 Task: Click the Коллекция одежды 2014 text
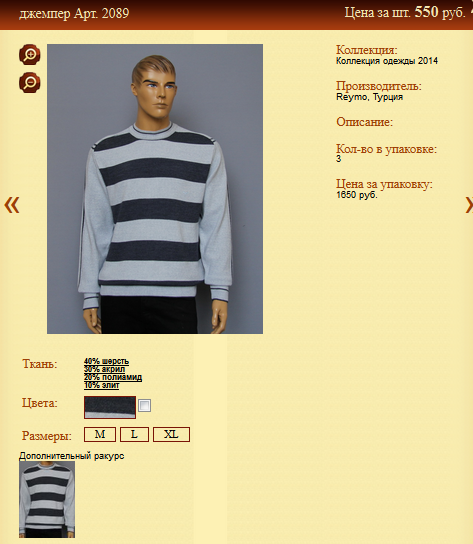pos(387,61)
